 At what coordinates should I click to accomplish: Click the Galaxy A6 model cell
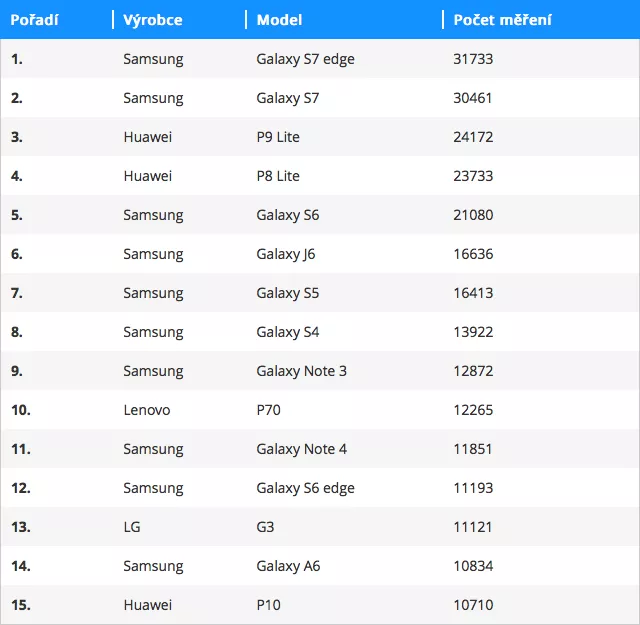click(288, 566)
